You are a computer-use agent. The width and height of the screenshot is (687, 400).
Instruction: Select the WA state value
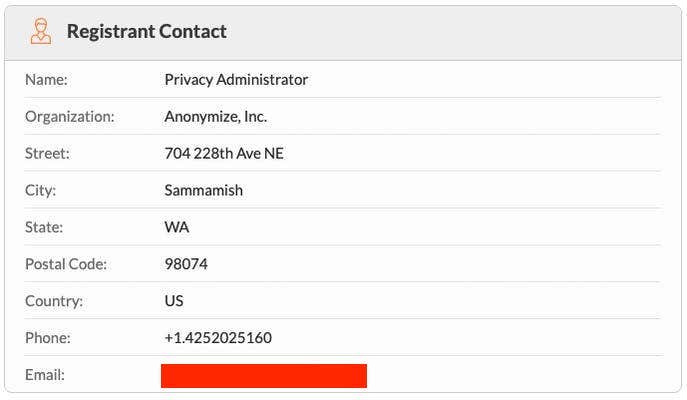click(176, 227)
